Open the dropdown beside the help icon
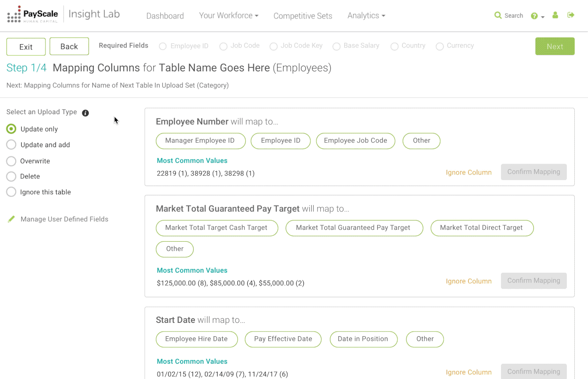Screen dimensions: 588x379 coord(542,17)
